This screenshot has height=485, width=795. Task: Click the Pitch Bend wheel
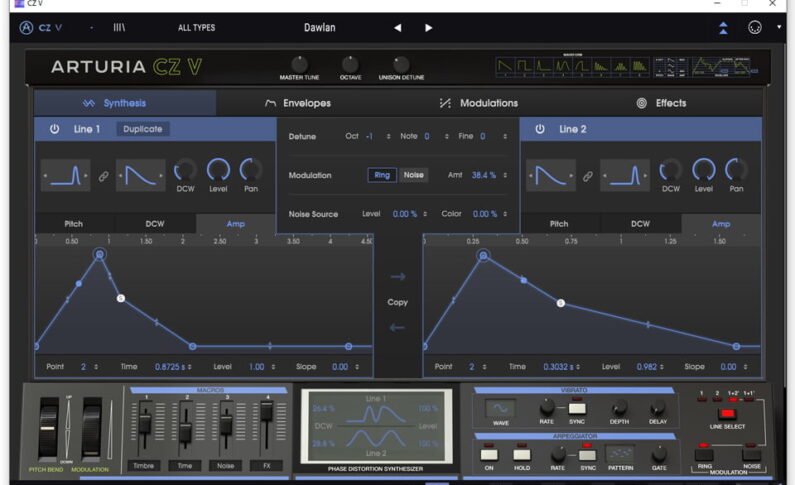pos(48,428)
